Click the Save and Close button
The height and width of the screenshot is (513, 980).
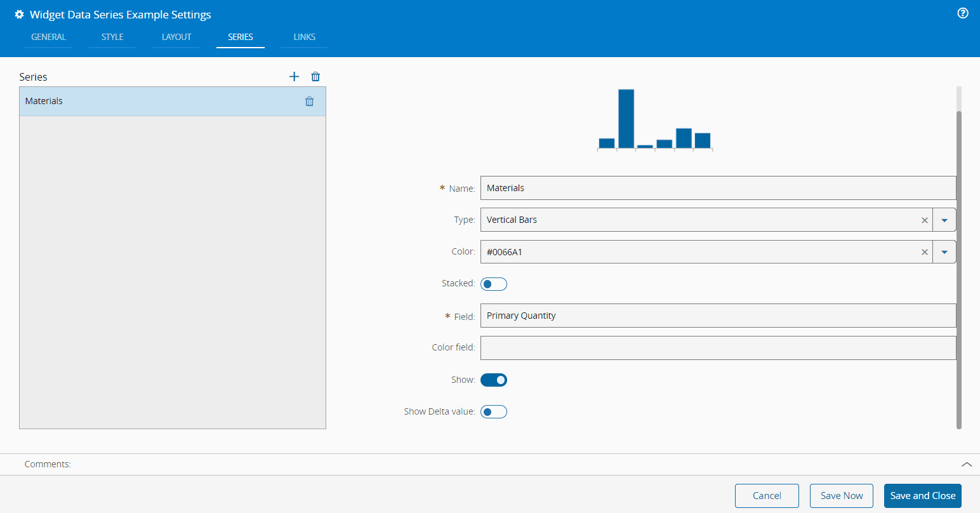click(x=922, y=496)
